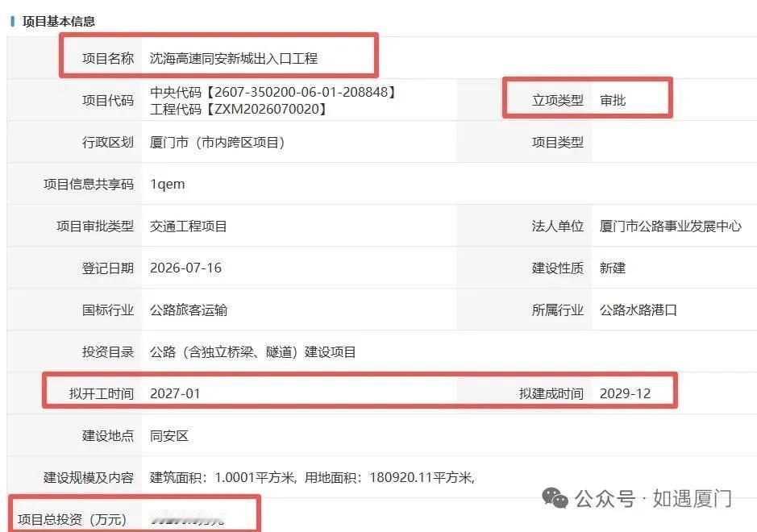Click 公路（含独立桥梁、隧道）建设项目 value
Viewport: 757px width, 532px height.
point(253,352)
